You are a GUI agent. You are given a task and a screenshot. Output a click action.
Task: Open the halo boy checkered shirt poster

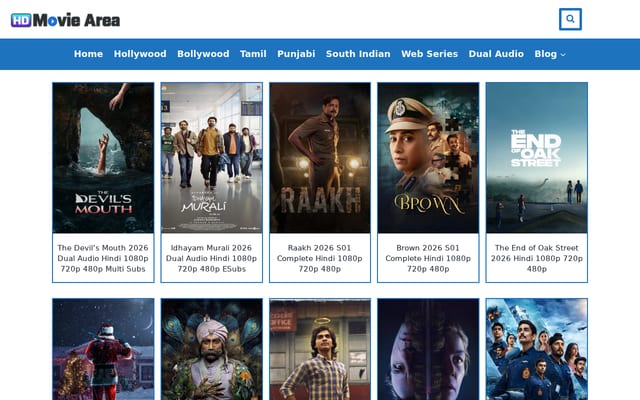coord(320,349)
